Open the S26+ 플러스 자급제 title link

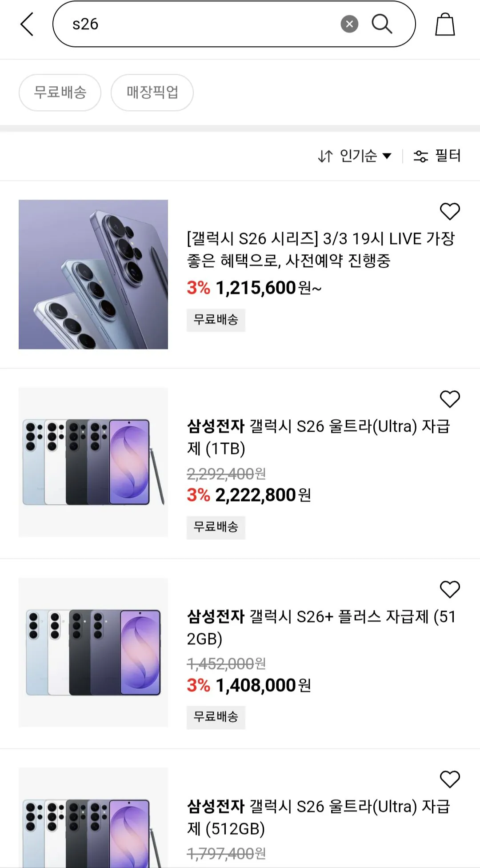[x=321, y=627]
